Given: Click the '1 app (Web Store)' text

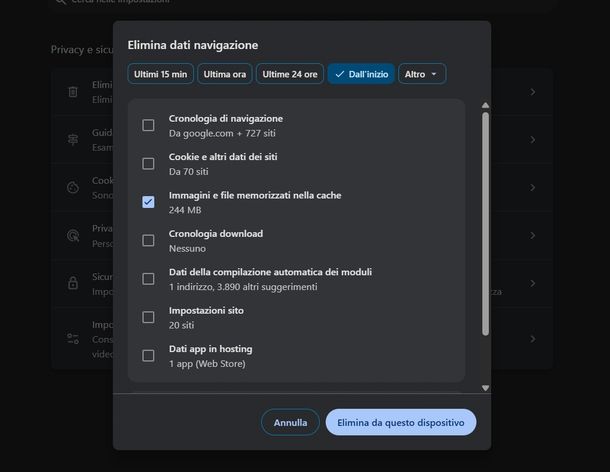Looking at the screenshot, I should pos(207,364).
